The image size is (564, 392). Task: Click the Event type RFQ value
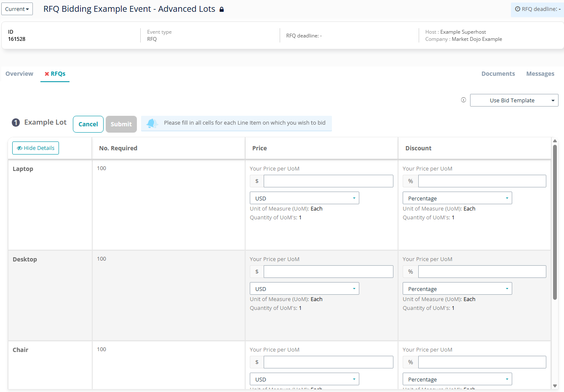point(152,39)
